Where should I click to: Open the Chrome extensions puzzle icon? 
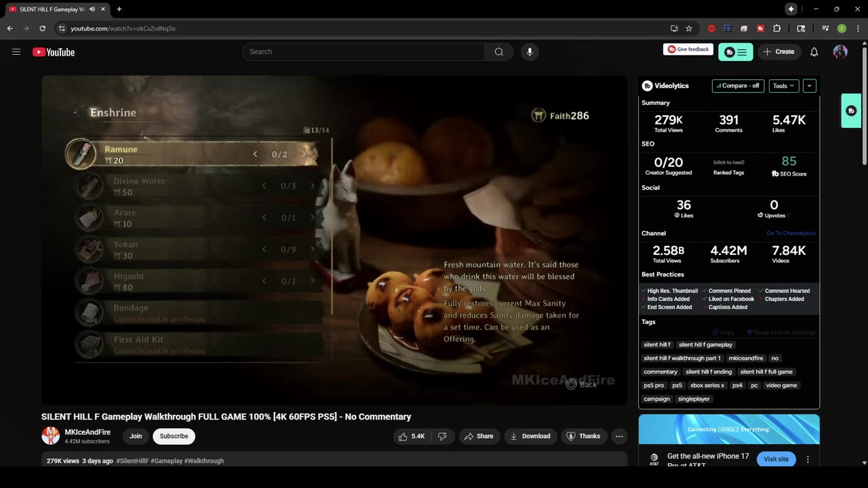pos(777,28)
